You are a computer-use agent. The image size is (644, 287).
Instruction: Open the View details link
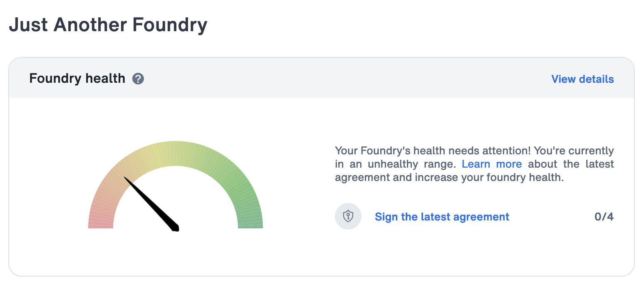click(x=582, y=79)
